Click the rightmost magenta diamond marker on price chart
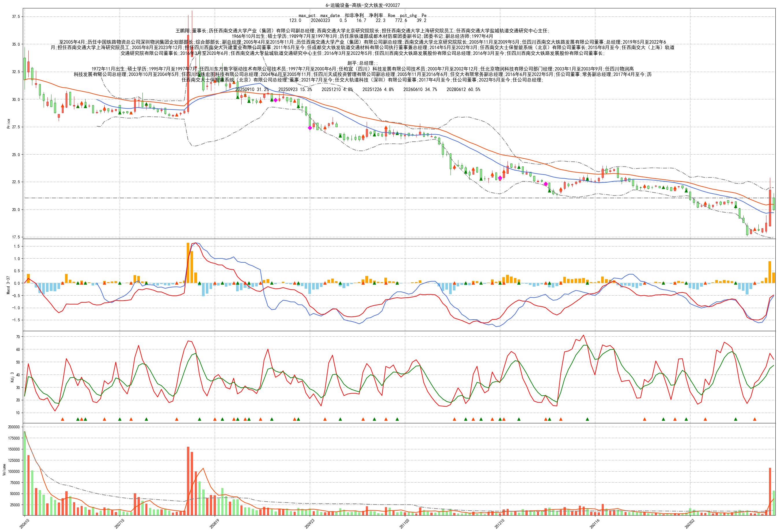Viewport: 778px width, 532px height. coord(546,184)
